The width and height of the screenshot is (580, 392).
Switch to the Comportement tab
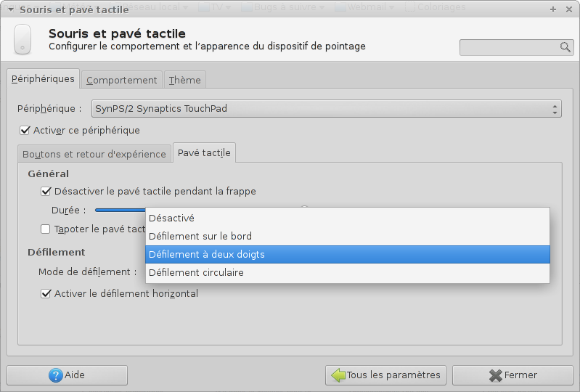[x=121, y=80]
